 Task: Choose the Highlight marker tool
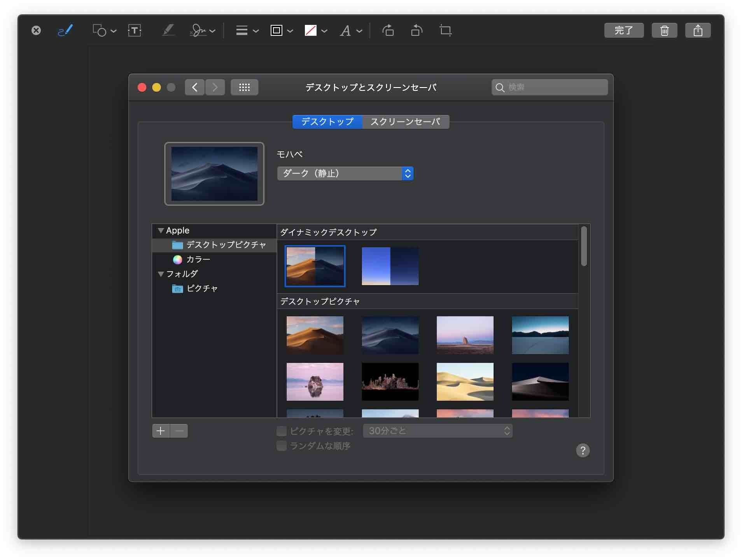pos(168,30)
